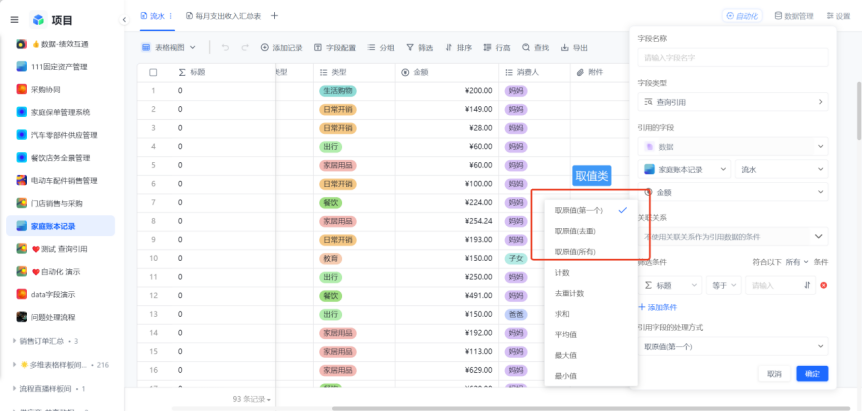Click the 电动车配件销售管理 icon
The image size is (862, 411).
point(21,180)
